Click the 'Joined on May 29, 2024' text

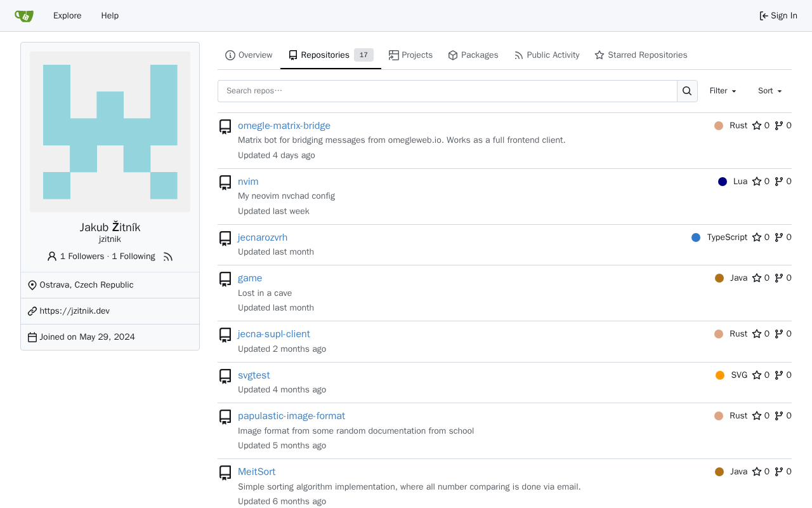click(88, 337)
